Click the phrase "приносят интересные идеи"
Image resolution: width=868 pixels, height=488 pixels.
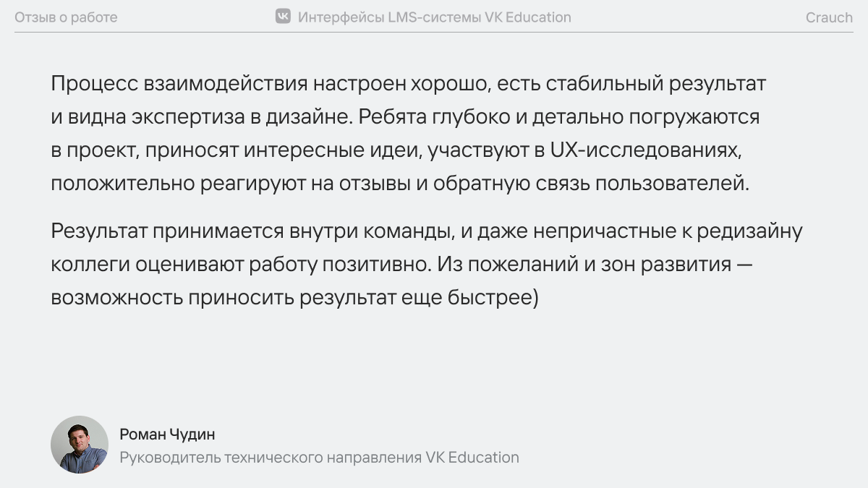pos(282,150)
